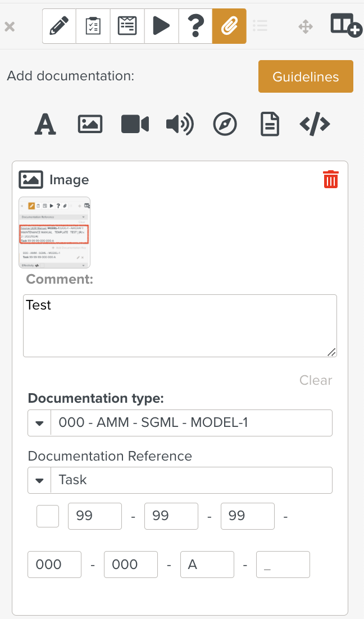
Task: Click the add column layout icon
Action: coord(345,25)
